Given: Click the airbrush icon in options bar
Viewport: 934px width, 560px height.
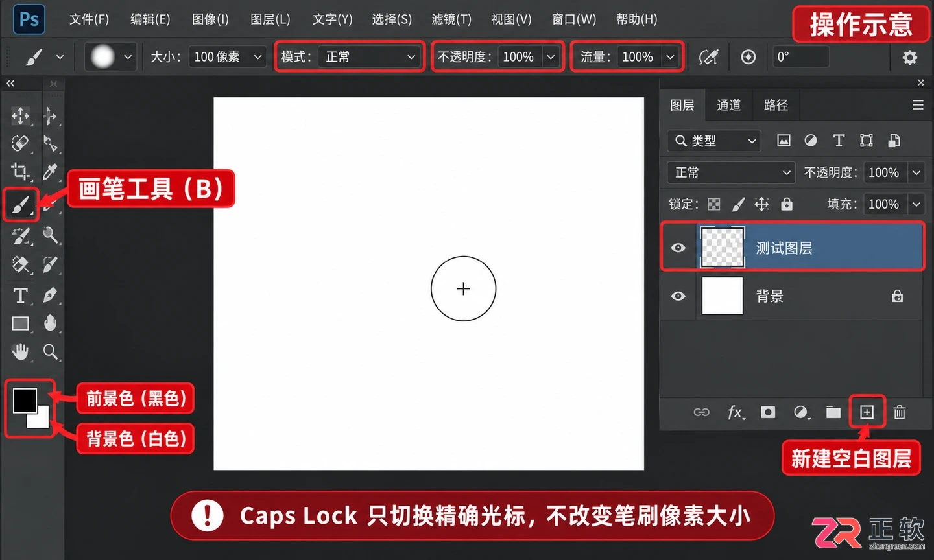Looking at the screenshot, I should [x=708, y=57].
